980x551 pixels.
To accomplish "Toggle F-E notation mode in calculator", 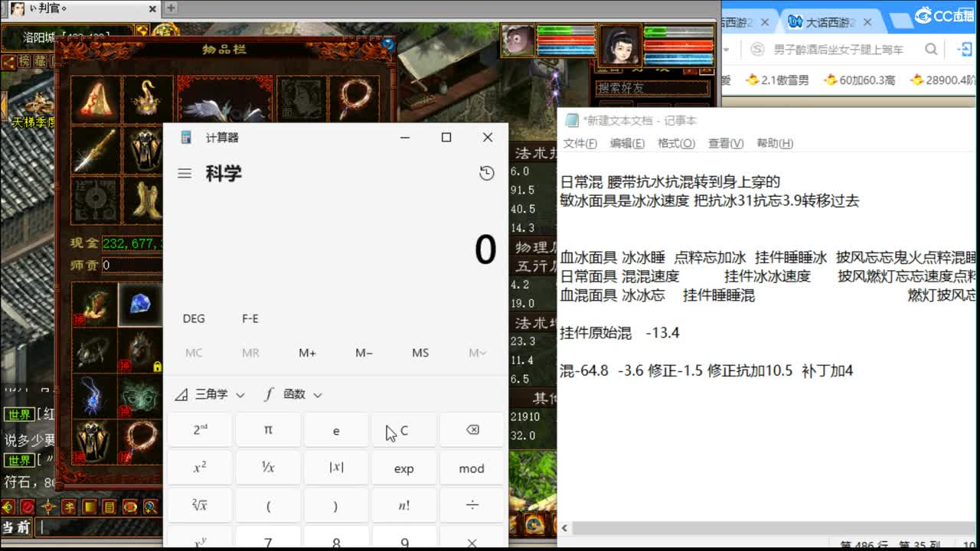I will [249, 318].
